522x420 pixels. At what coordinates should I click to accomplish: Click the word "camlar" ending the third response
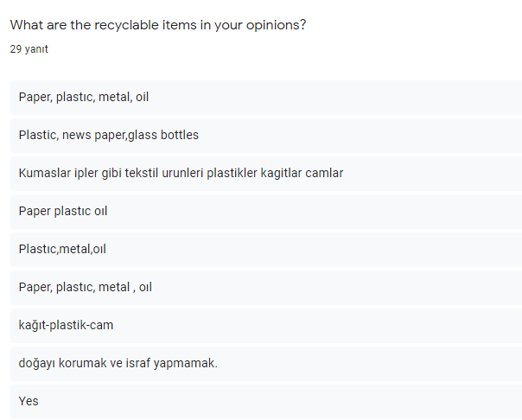[x=323, y=173]
